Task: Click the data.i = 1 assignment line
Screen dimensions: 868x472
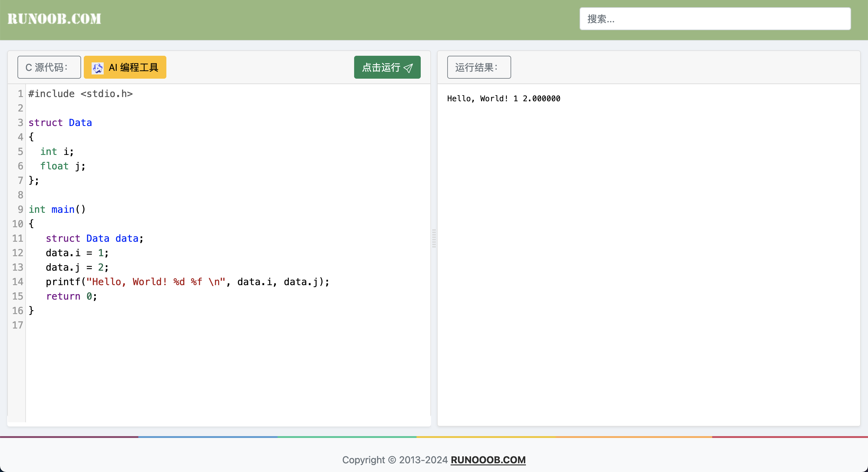Action: 77,253
